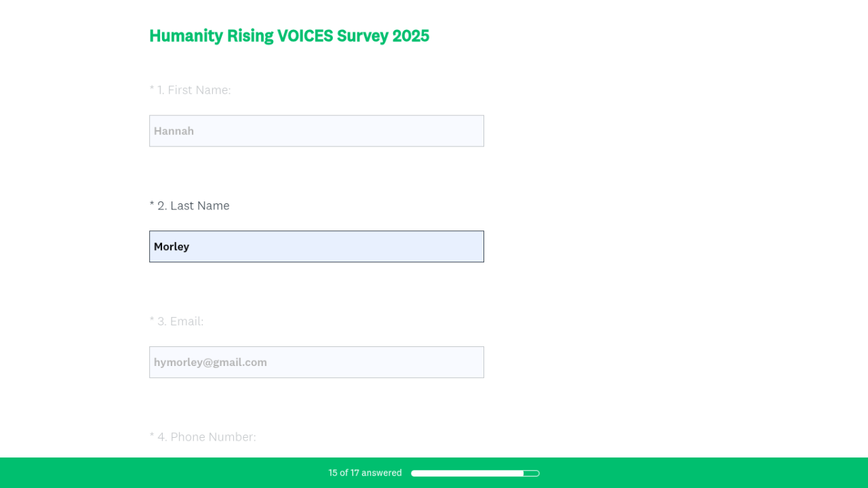Click the year 2025 in the title

click(x=410, y=36)
